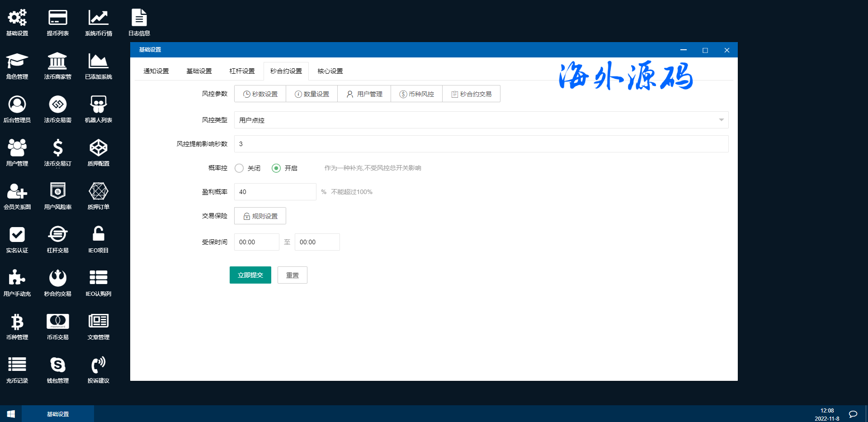The height and width of the screenshot is (422, 868).
Task: Click the 立即提交 submit button
Action: tap(250, 275)
